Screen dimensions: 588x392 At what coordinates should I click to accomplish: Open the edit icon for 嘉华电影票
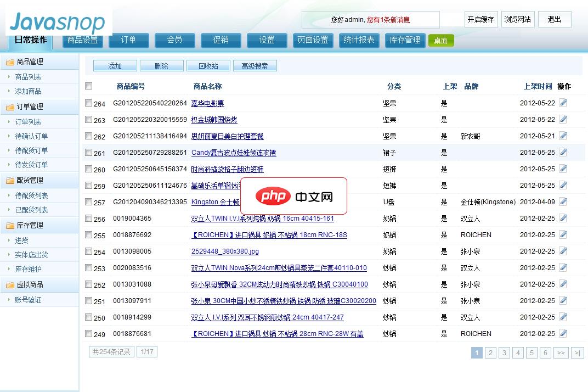point(564,103)
